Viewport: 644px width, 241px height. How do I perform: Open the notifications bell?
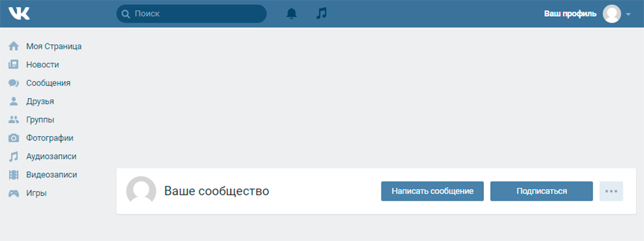[x=291, y=13]
